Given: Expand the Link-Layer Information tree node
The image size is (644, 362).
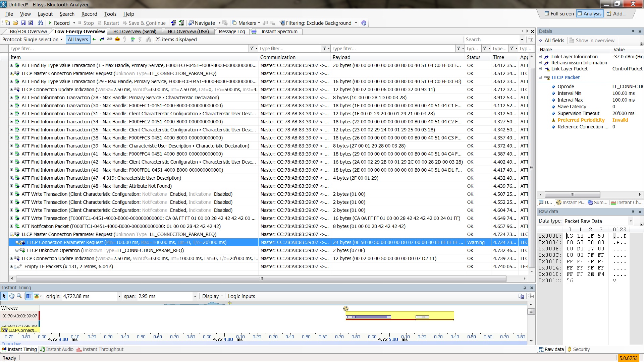Looking at the screenshot, I should tap(540, 57).
